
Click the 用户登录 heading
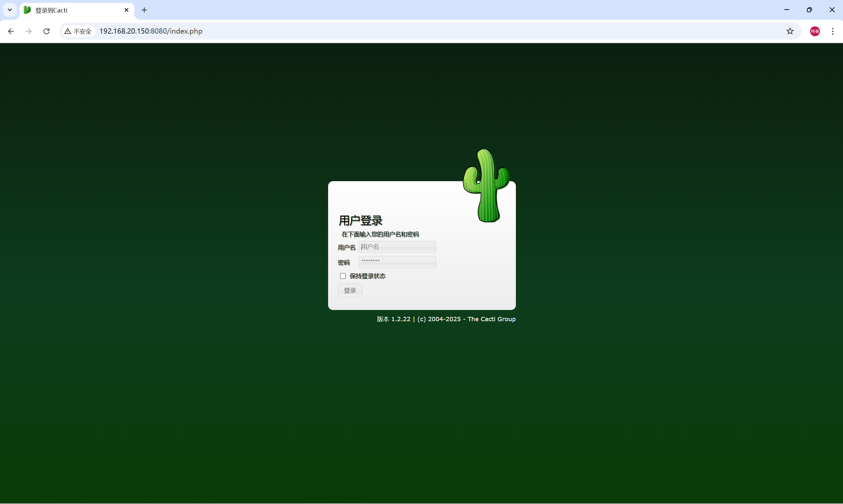(x=360, y=220)
